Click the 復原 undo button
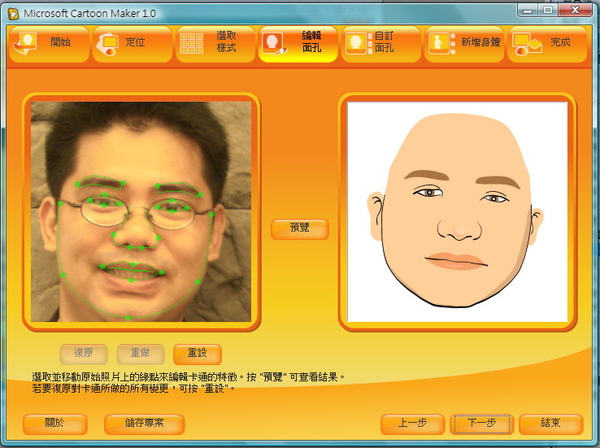The image size is (600, 448). [83, 354]
